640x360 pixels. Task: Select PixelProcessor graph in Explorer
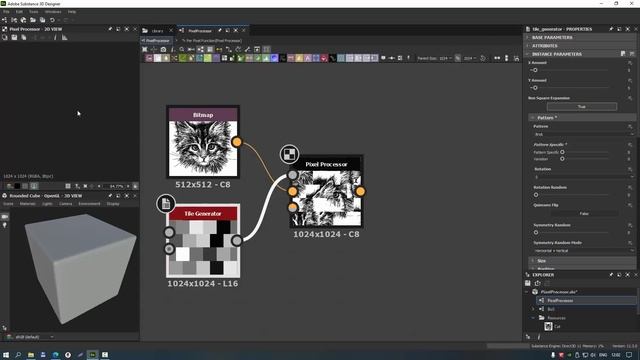click(587, 300)
